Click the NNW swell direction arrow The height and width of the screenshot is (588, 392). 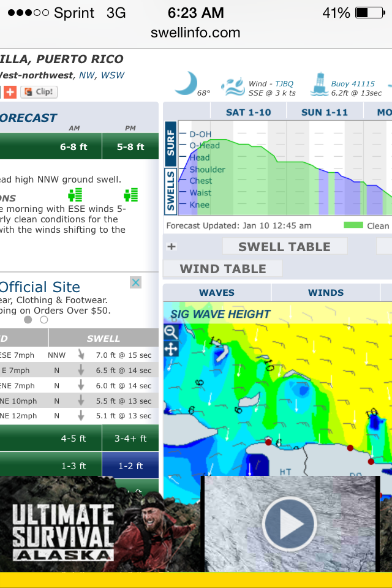click(x=81, y=355)
